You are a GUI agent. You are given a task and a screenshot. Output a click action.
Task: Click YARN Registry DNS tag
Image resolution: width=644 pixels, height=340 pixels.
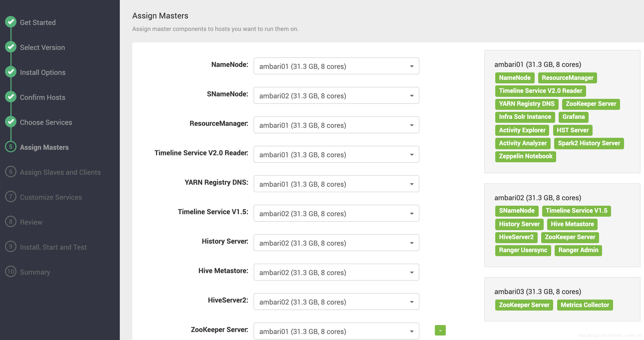coord(527,104)
